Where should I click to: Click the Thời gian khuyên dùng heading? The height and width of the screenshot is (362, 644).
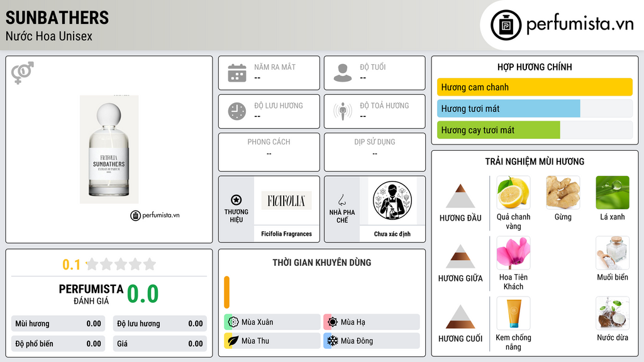tap(322, 262)
